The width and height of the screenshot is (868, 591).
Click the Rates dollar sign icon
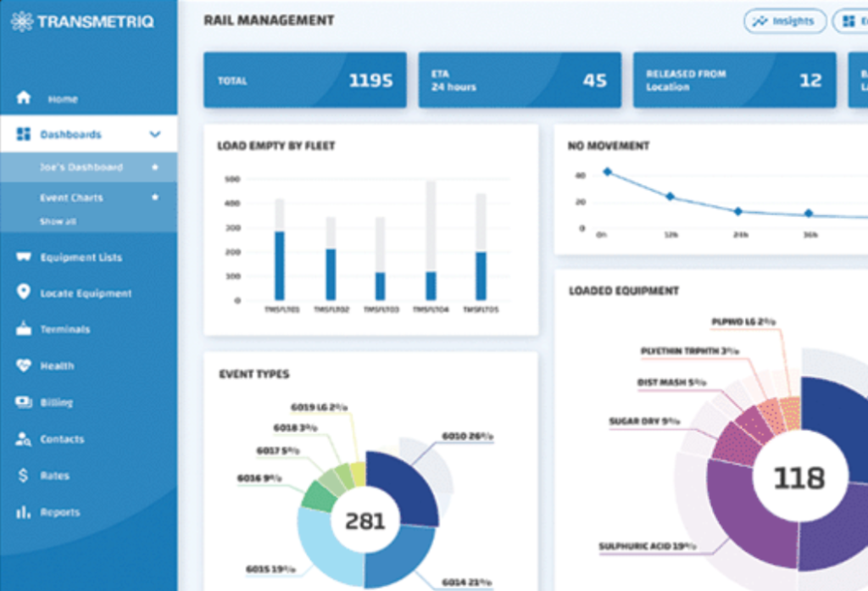(x=24, y=476)
